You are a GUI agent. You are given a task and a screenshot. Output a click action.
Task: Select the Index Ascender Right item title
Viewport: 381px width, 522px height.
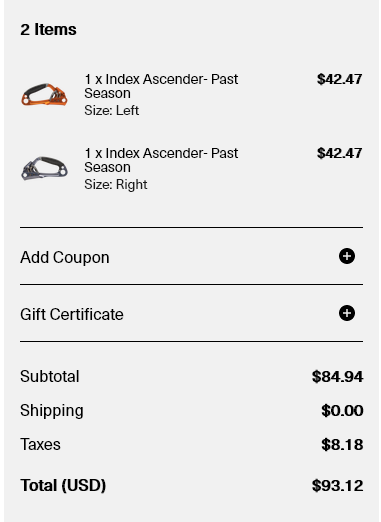click(161, 160)
